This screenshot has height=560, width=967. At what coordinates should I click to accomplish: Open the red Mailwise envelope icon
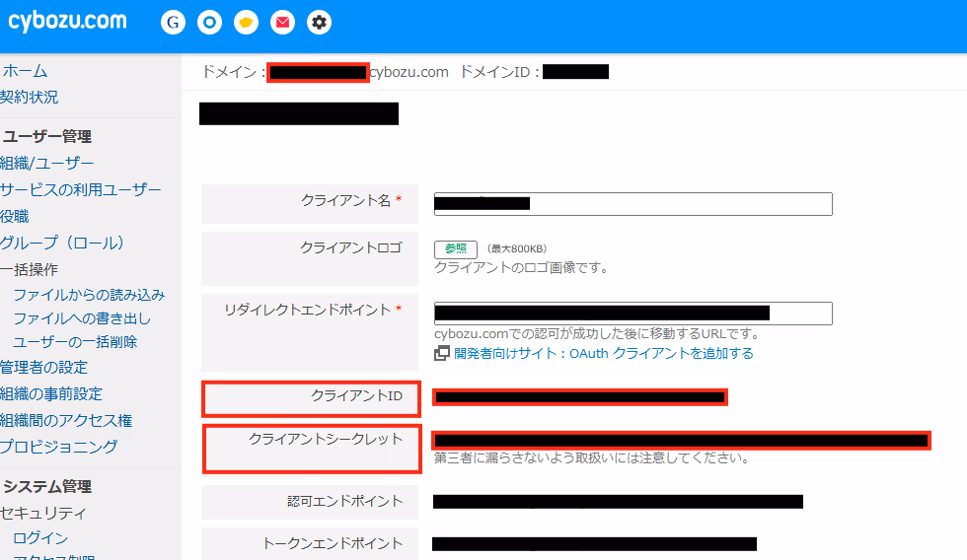pos(282,23)
